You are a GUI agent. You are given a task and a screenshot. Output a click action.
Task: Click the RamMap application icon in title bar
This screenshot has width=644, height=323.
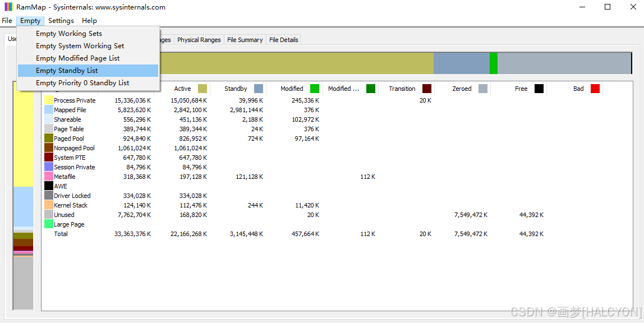[8, 7]
